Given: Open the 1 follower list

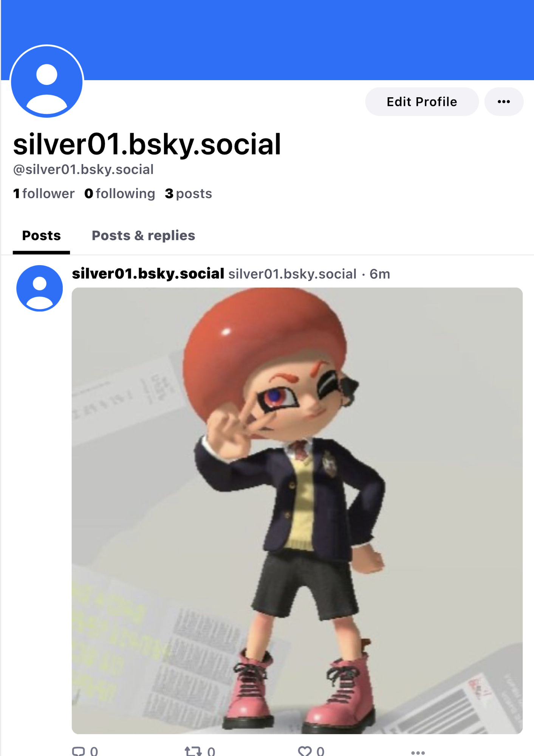Looking at the screenshot, I should tap(44, 194).
